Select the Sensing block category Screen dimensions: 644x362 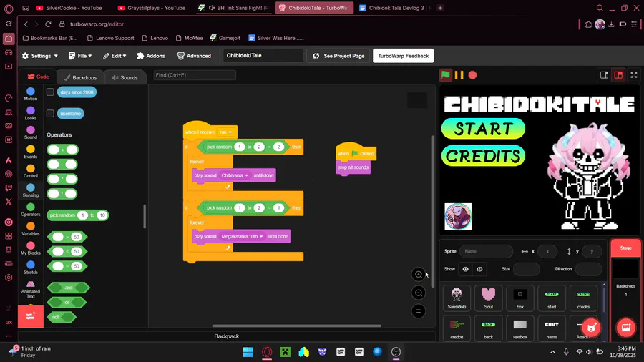point(30,190)
